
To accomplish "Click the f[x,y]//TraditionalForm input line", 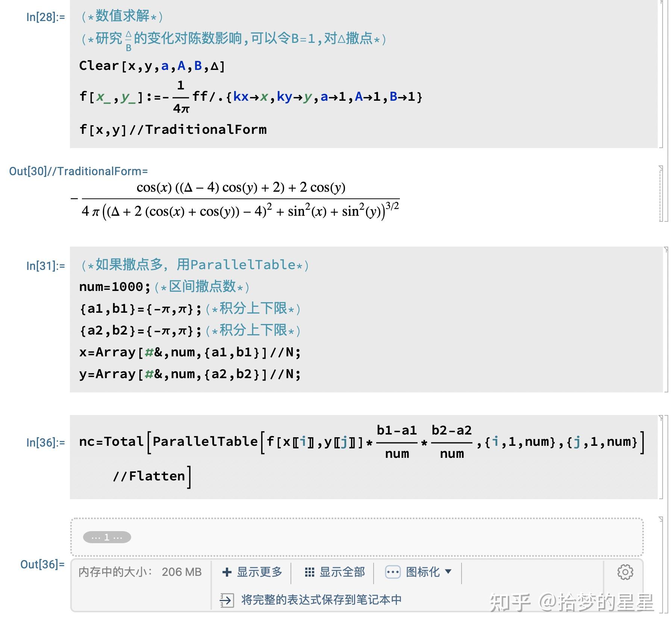I will click(x=173, y=130).
